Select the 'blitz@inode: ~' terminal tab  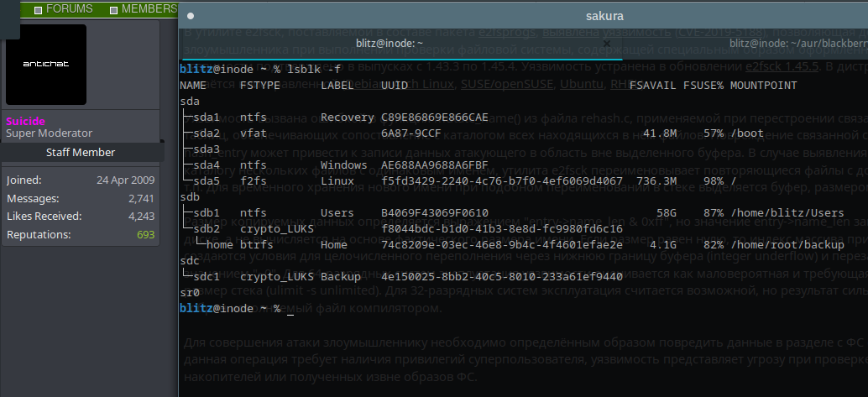tap(390, 43)
